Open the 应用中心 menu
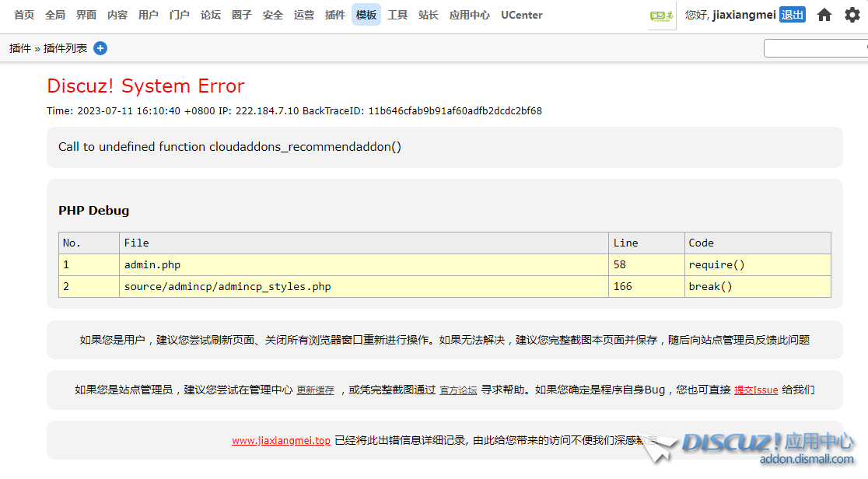Image resolution: width=868 pixels, height=479 pixels. click(x=470, y=15)
